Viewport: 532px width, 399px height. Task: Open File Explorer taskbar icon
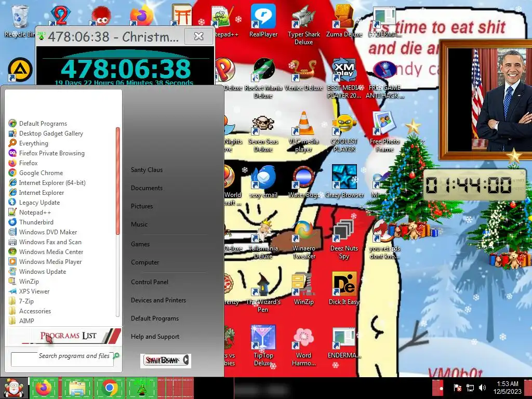[x=77, y=388]
